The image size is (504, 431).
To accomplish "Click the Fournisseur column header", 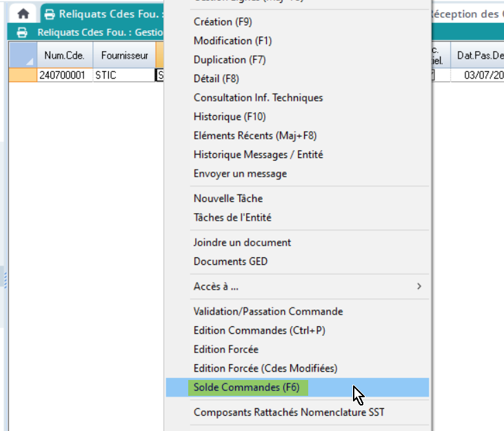I will click(x=124, y=54).
